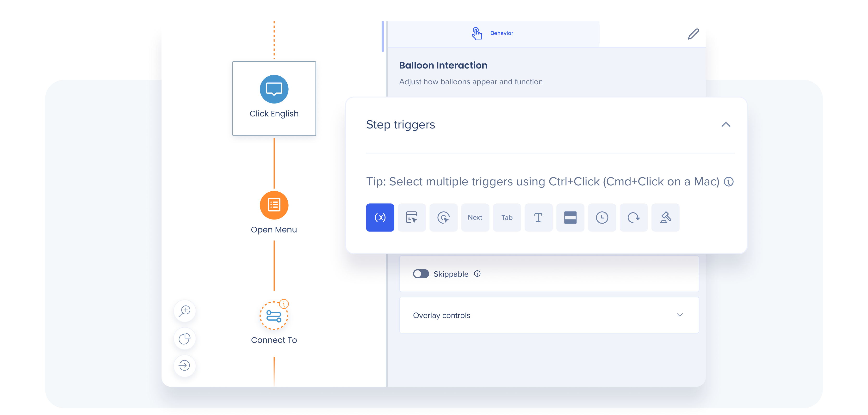
Task: Select the horizontal bar trigger icon
Action: (x=570, y=217)
